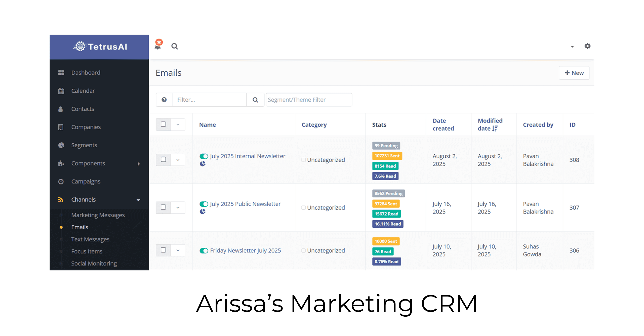Open Companies in the sidebar
644x336 pixels.
click(86, 127)
